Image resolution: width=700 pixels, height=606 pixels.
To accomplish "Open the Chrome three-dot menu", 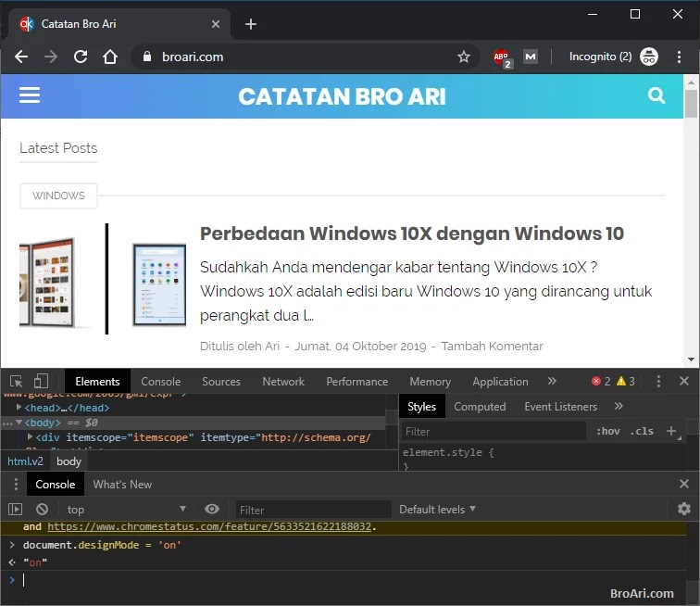I will [679, 57].
